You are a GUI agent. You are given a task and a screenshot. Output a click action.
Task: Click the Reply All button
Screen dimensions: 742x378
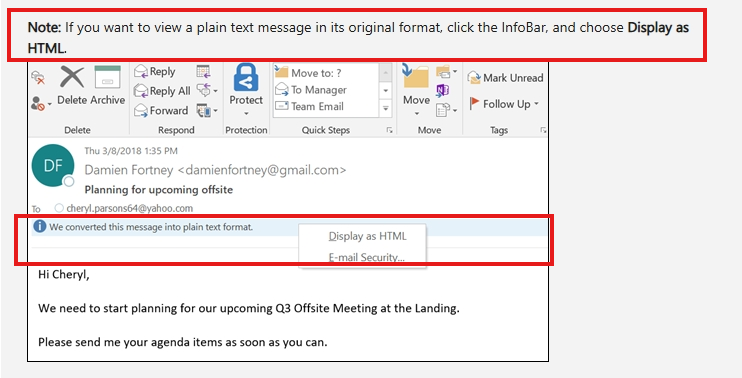[162, 91]
